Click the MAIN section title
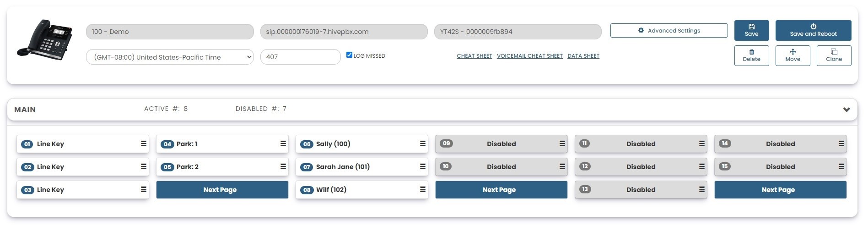 click(25, 110)
